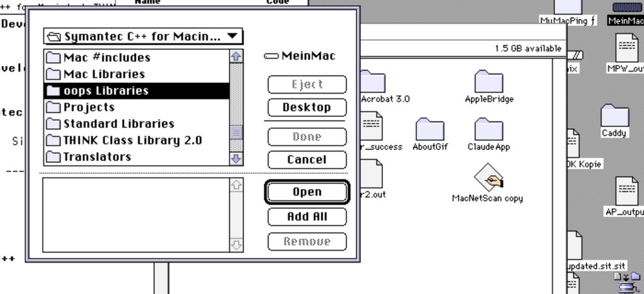
Task: Click the THINK Class Library 2.0 folder icon
Action: coord(53,140)
